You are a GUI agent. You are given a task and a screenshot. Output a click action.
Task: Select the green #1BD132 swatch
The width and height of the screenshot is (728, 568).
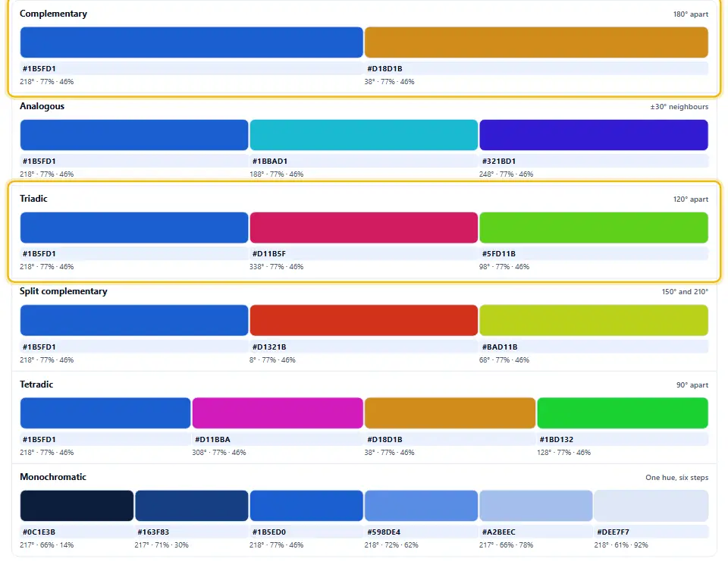(623, 413)
